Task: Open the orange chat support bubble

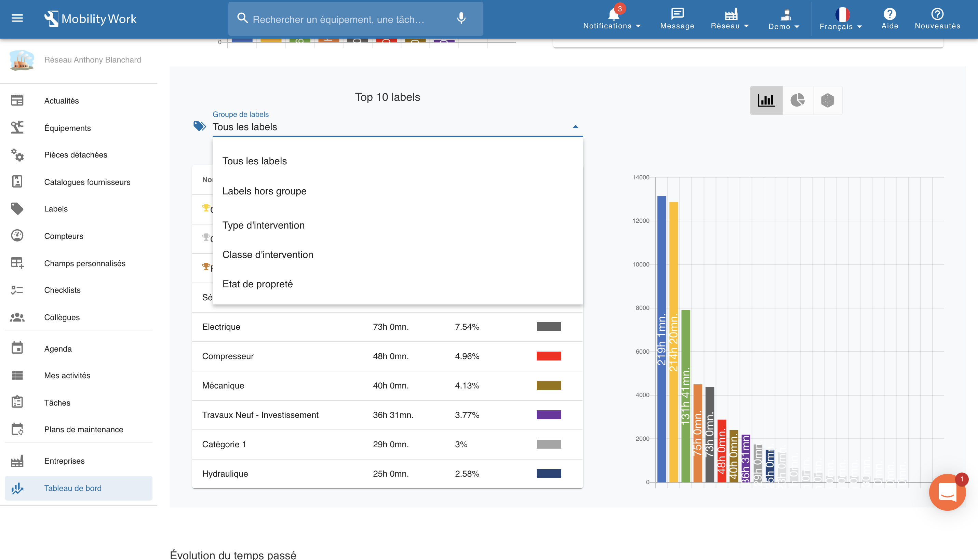Action: [947, 492]
